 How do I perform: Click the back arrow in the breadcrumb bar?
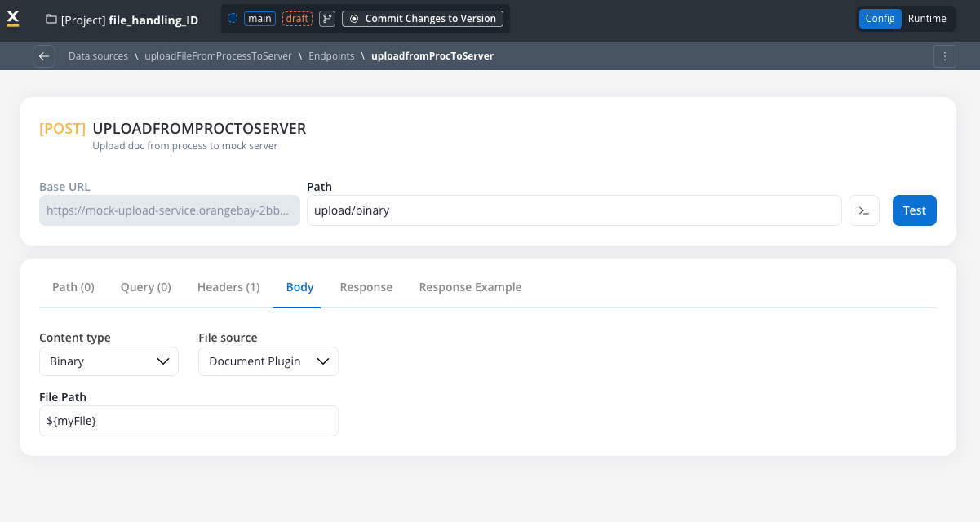pos(44,55)
